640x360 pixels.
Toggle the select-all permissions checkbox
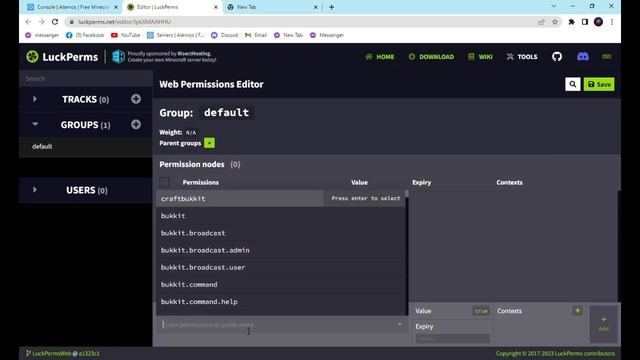click(x=164, y=182)
